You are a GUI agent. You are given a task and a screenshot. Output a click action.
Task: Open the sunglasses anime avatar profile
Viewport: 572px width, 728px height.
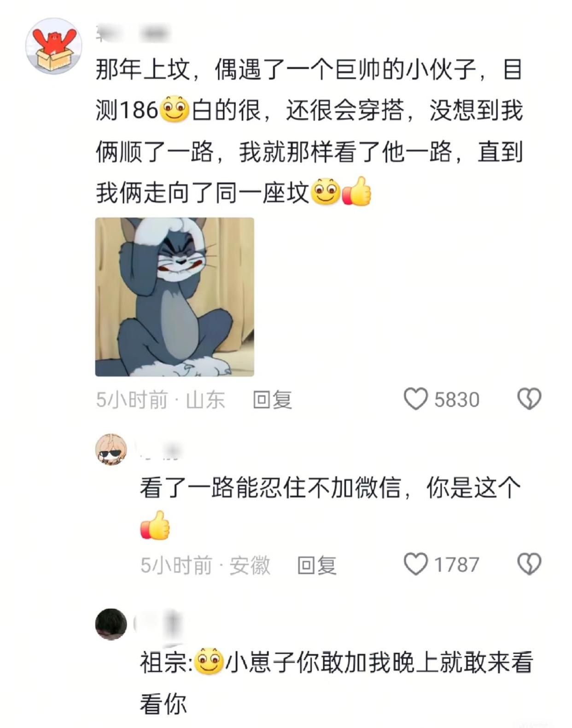point(111,449)
